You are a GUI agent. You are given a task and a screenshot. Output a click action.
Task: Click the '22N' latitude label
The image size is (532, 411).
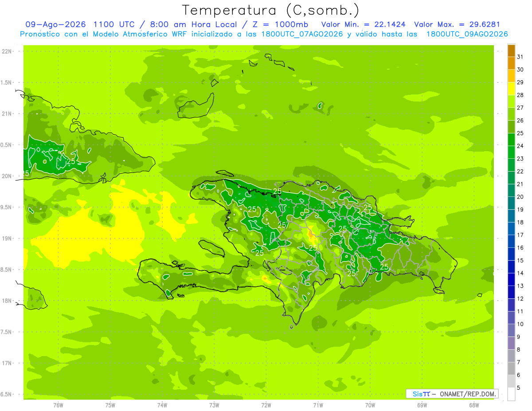(7, 51)
